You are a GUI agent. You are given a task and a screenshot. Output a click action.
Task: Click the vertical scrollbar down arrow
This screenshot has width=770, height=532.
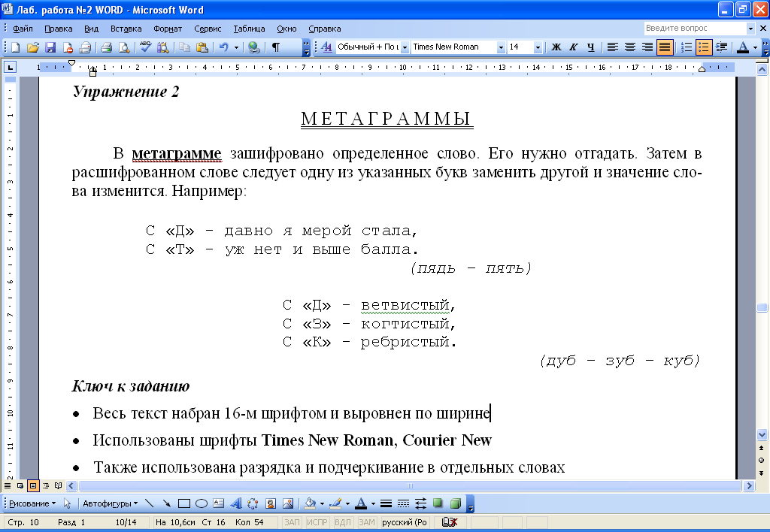(x=762, y=434)
